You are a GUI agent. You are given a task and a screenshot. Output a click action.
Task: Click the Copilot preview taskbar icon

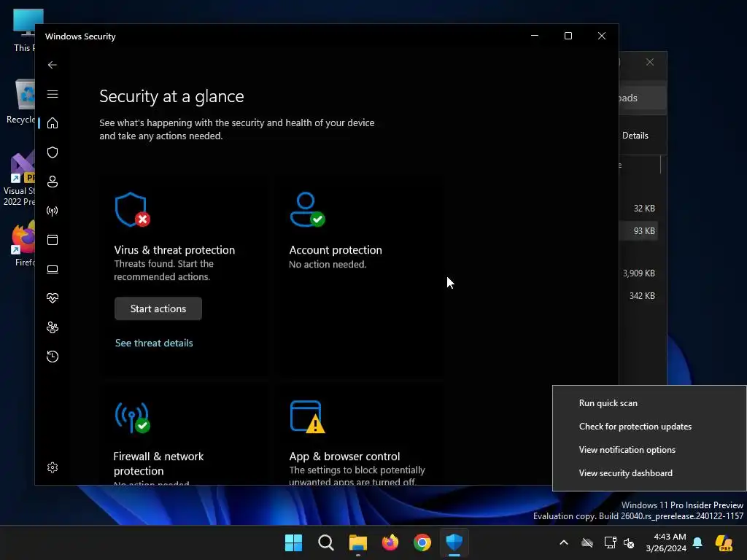[x=724, y=542]
